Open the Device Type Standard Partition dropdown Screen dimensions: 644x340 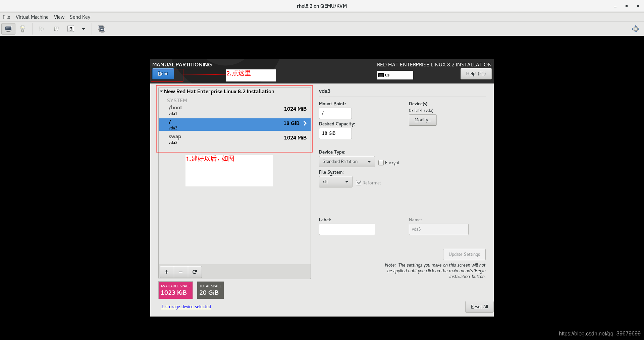347,162
